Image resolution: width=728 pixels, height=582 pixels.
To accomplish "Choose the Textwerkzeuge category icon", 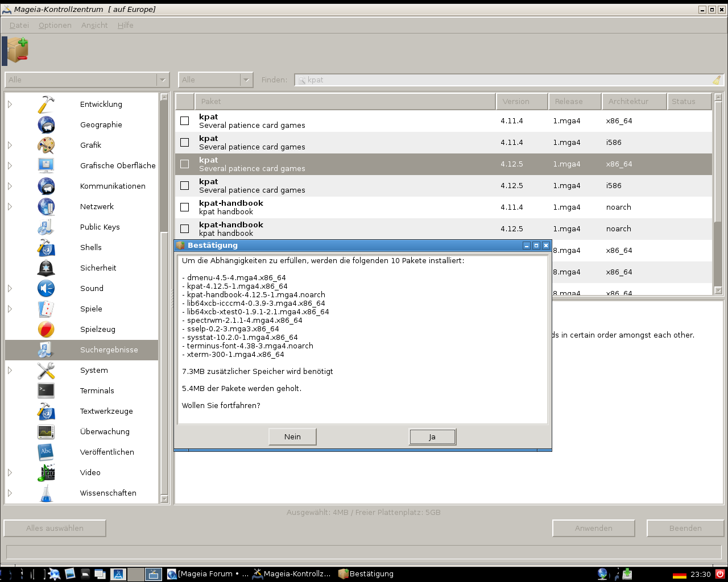I will tap(46, 411).
